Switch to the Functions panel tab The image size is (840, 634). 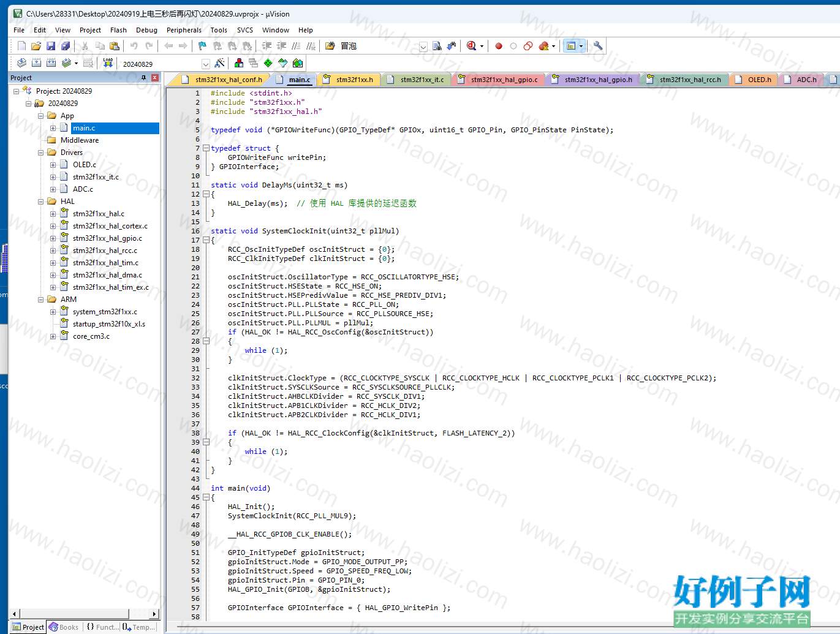pyautogui.click(x=102, y=627)
